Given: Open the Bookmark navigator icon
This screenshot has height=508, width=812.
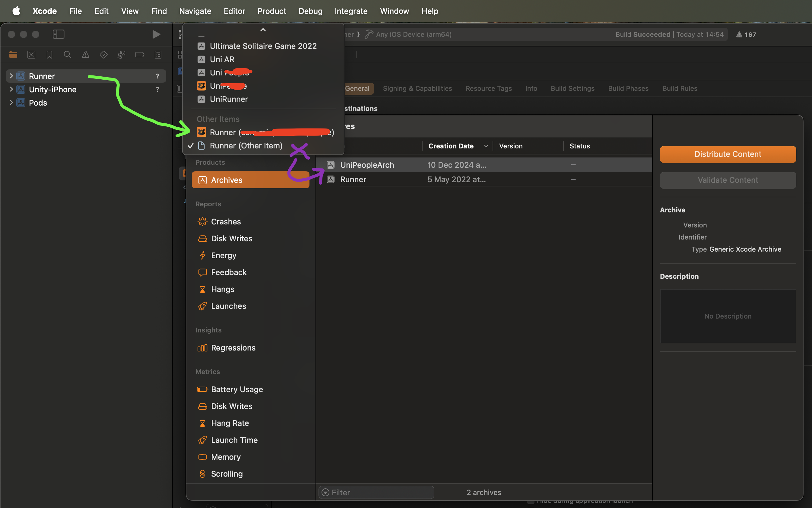Looking at the screenshot, I should point(49,54).
